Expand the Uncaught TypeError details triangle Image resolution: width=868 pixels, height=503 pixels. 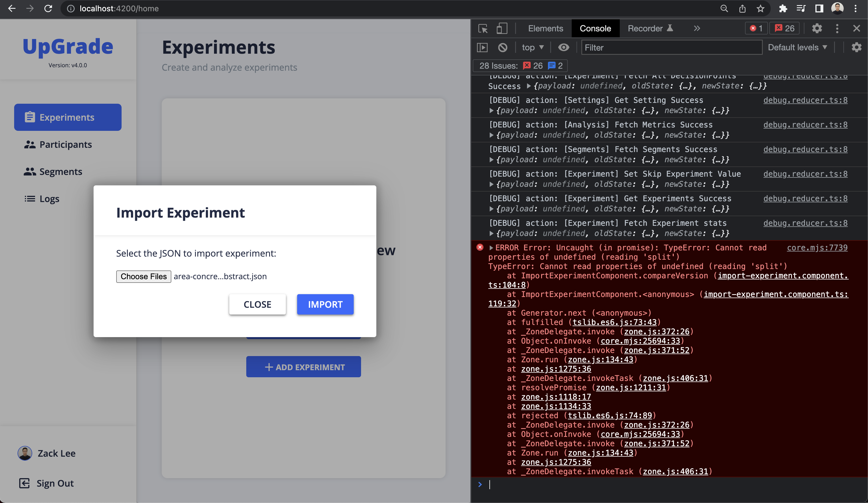click(x=491, y=248)
